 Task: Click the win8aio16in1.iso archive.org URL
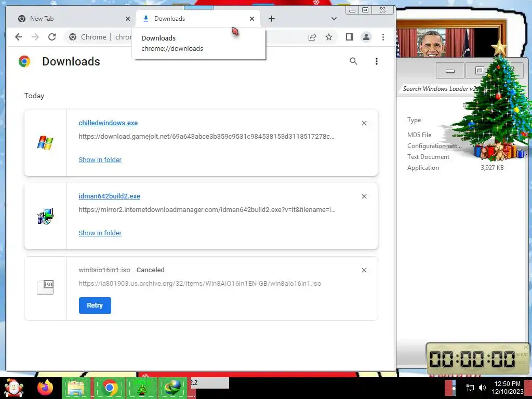(200, 283)
